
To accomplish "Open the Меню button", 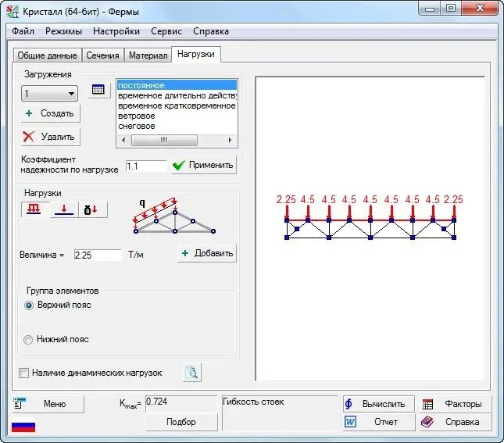I will pyautogui.click(x=48, y=404).
